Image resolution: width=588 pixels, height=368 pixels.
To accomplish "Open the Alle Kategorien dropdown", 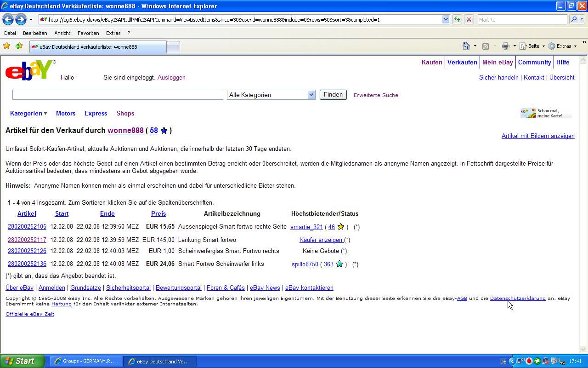I will 271,95.
